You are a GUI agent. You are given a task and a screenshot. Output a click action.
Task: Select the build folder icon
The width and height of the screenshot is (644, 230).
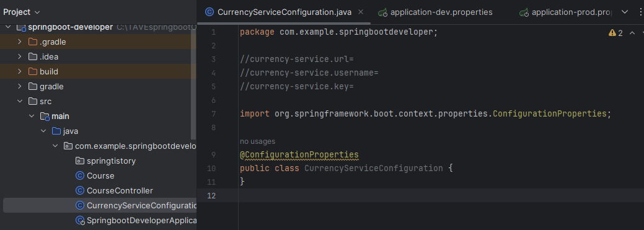[32, 71]
